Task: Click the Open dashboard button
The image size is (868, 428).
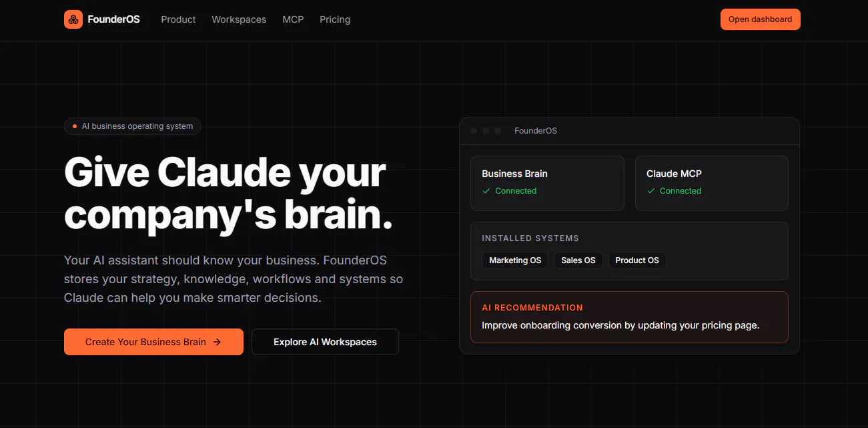Action: coord(760,19)
